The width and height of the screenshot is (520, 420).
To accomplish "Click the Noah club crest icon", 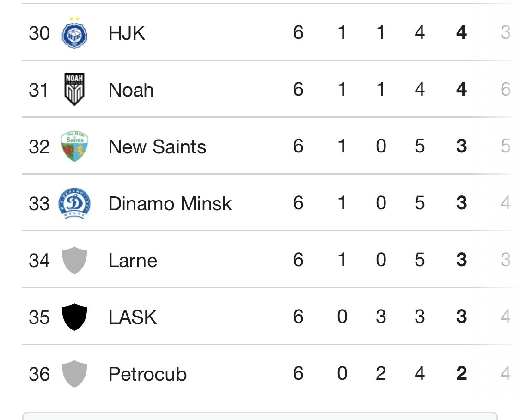I will click(x=74, y=90).
